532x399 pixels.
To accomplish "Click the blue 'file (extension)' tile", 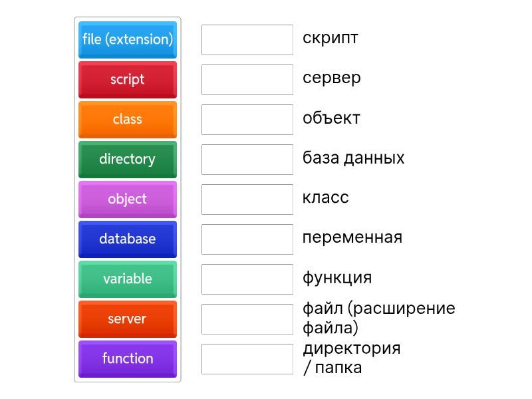I will pos(127,39).
